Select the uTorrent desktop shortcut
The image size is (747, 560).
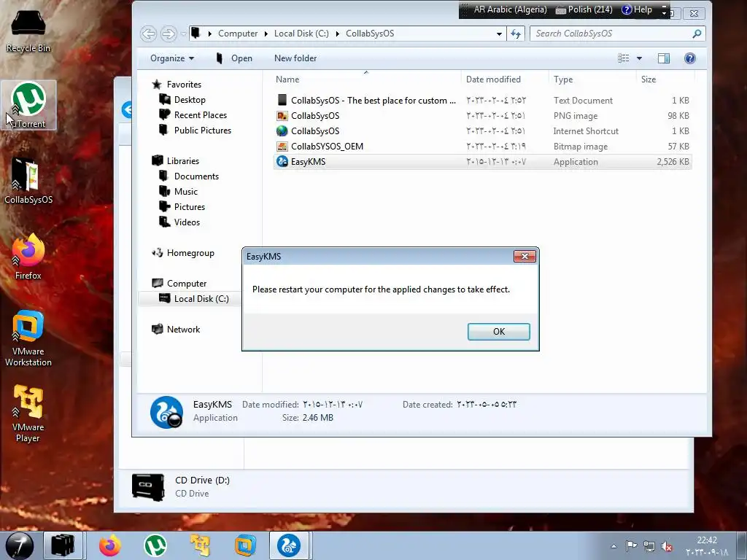(28, 105)
